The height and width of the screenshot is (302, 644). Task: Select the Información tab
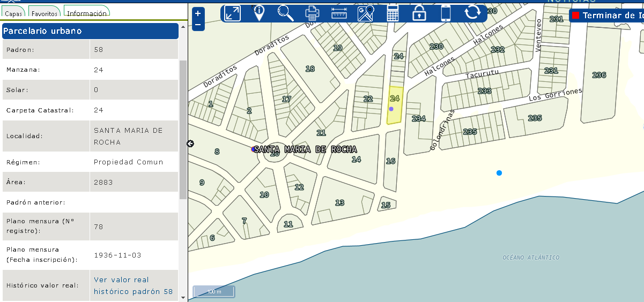click(86, 13)
